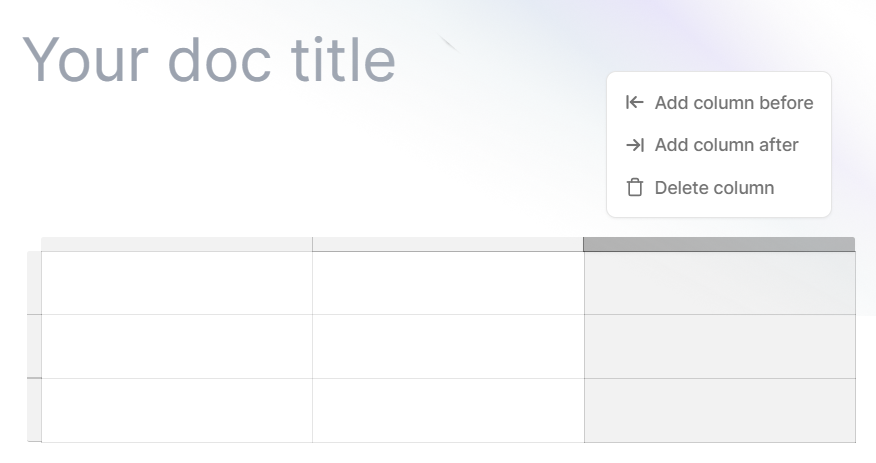Screen dimensions: 876x463
Task: Click the bottom cell of the selected column
Action: click(719, 410)
